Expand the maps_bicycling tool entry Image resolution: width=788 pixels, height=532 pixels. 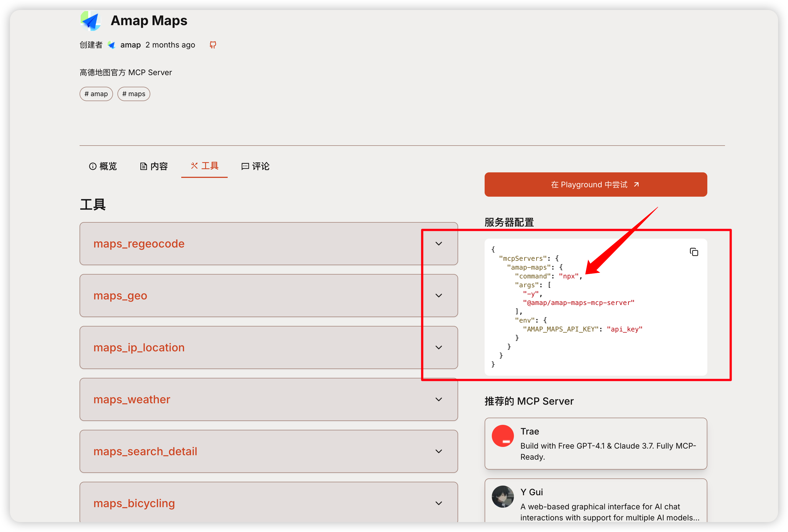(438, 503)
